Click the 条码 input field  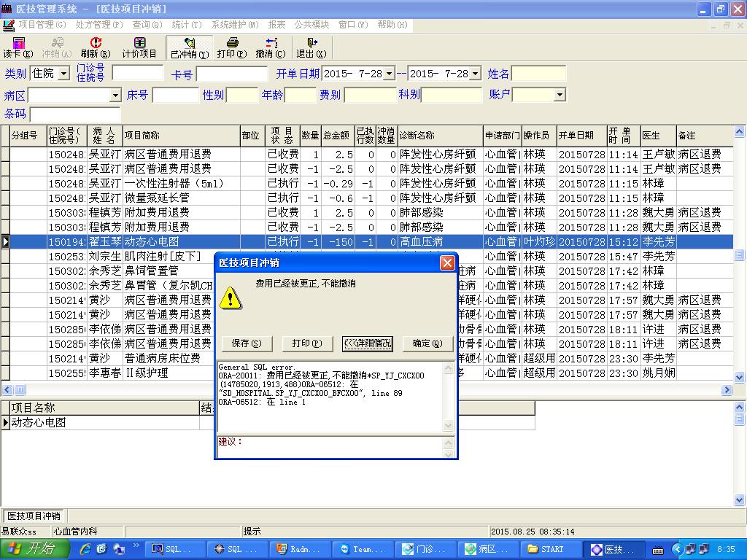[x=75, y=114]
